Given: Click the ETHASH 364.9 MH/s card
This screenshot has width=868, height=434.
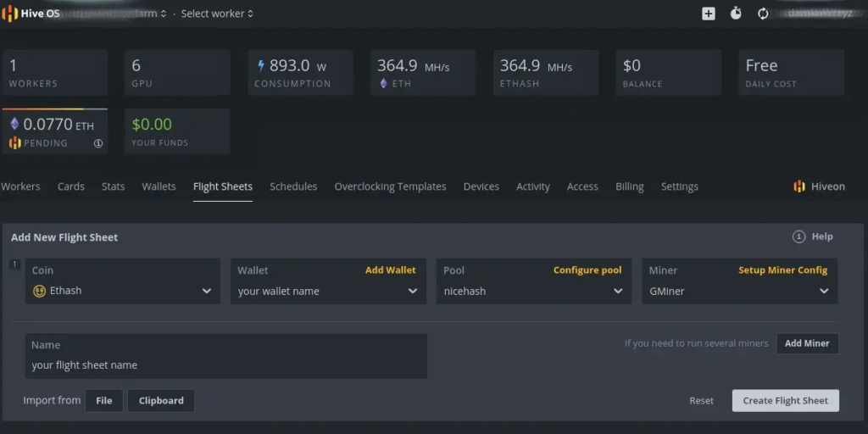Looking at the screenshot, I should click(x=546, y=73).
